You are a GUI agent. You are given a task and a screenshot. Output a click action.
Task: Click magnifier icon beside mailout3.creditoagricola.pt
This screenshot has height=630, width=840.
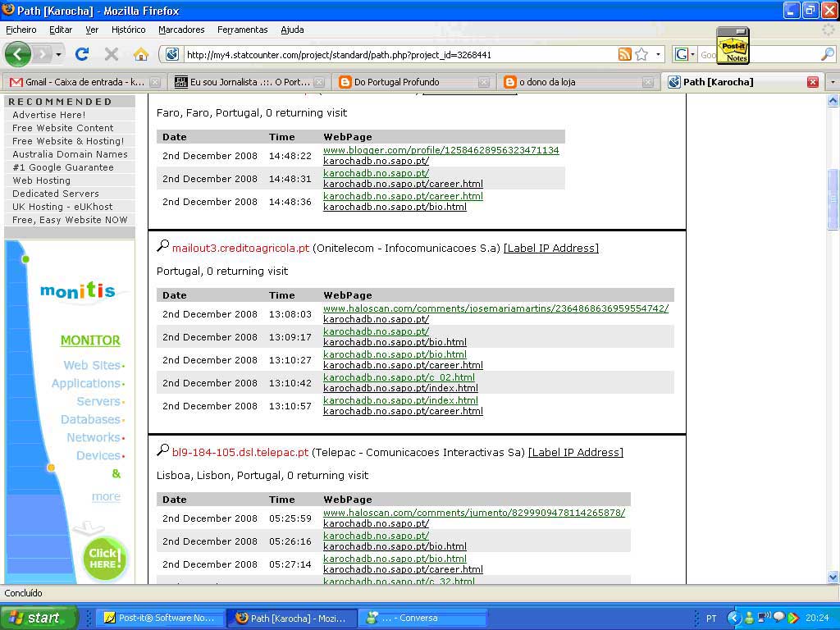[x=163, y=246]
